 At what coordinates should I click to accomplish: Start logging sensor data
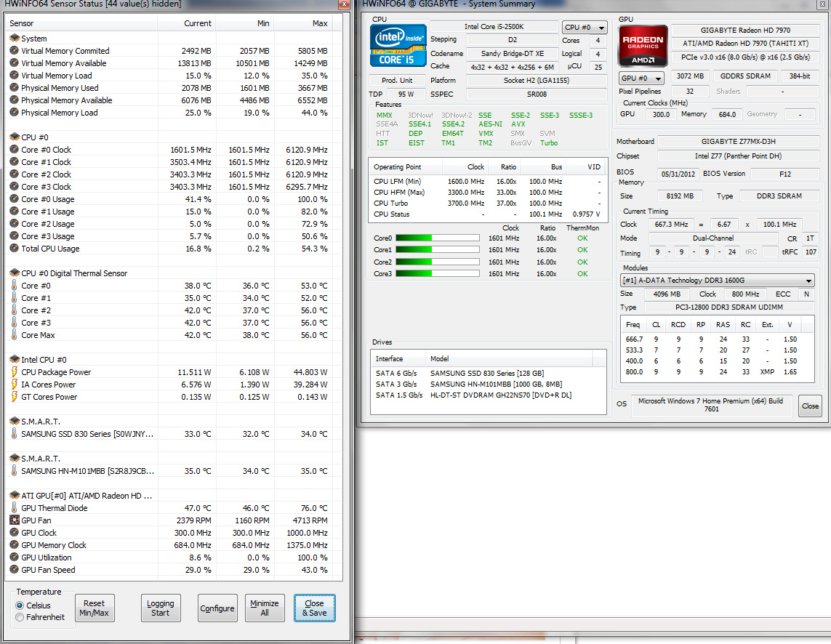click(161, 608)
